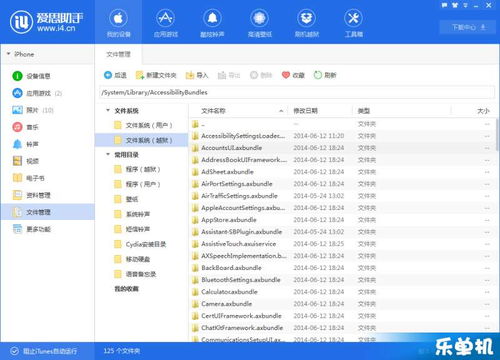Screen dimensions: 500x360
Task: Select 语音备忘录 voice memos tree item
Action: (142, 274)
